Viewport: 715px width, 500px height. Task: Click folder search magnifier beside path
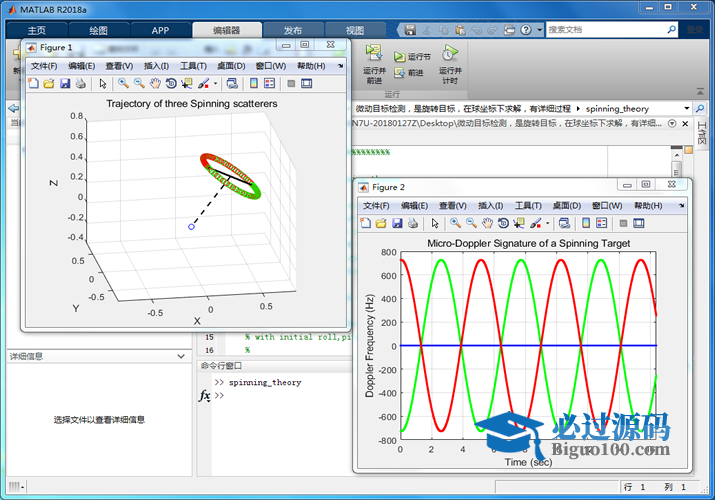click(699, 108)
